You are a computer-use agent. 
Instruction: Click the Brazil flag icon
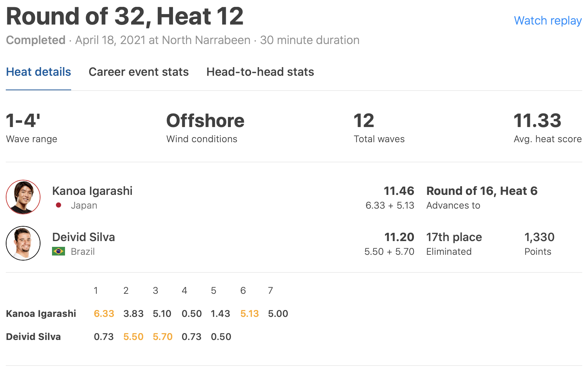59,251
